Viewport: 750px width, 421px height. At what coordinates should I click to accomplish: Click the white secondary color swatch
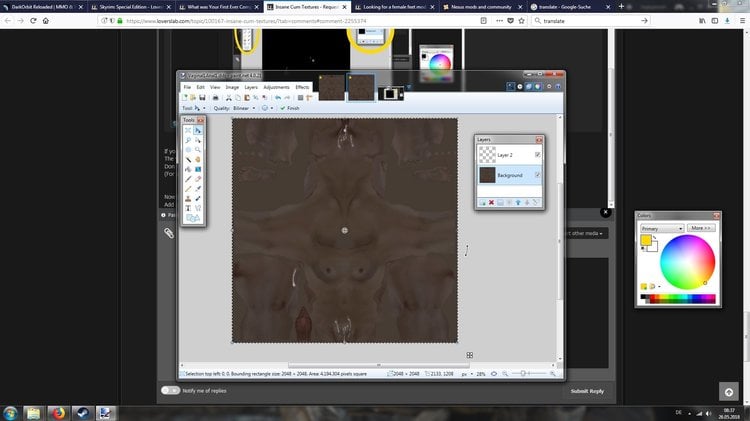click(x=654, y=247)
